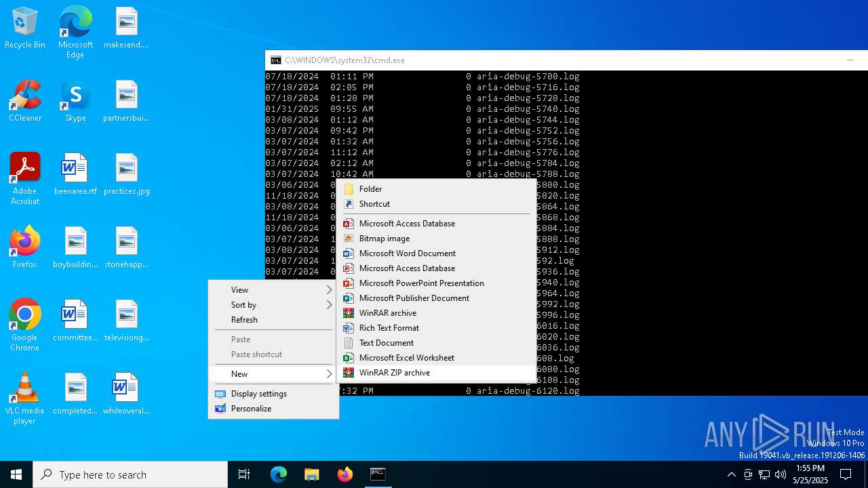The height and width of the screenshot is (488, 868).
Task: Open File Explorer from taskbar
Action: pyautogui.click(x=311, y=474)
